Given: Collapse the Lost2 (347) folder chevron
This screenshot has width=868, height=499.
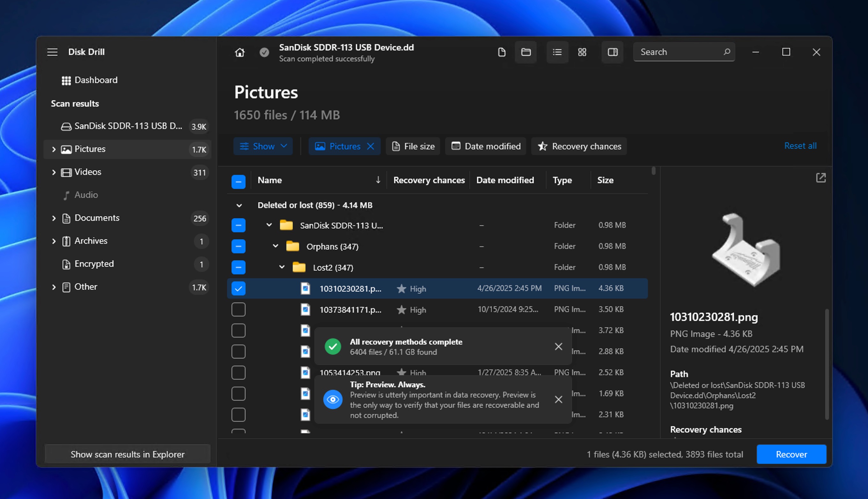Looking at the screenshot, I should [282, 267].
